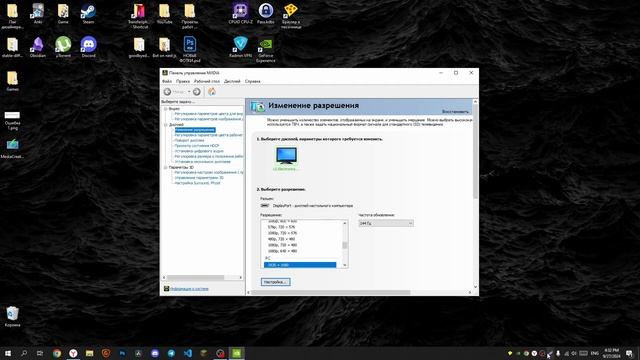Click the ENG language indicator in tray

coord(595,353)
